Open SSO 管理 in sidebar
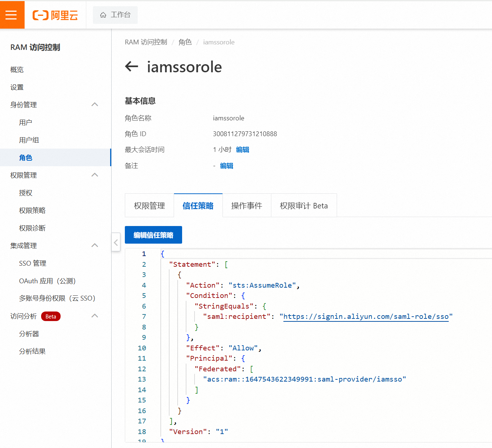Image resolution: width=492 pixels, height=448 pixels. (33, 263)
